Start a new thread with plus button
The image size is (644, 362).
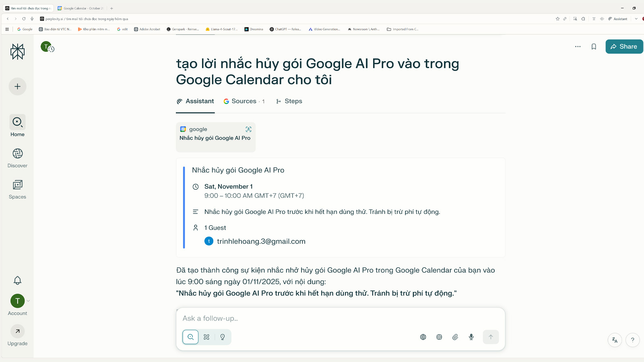17,86
